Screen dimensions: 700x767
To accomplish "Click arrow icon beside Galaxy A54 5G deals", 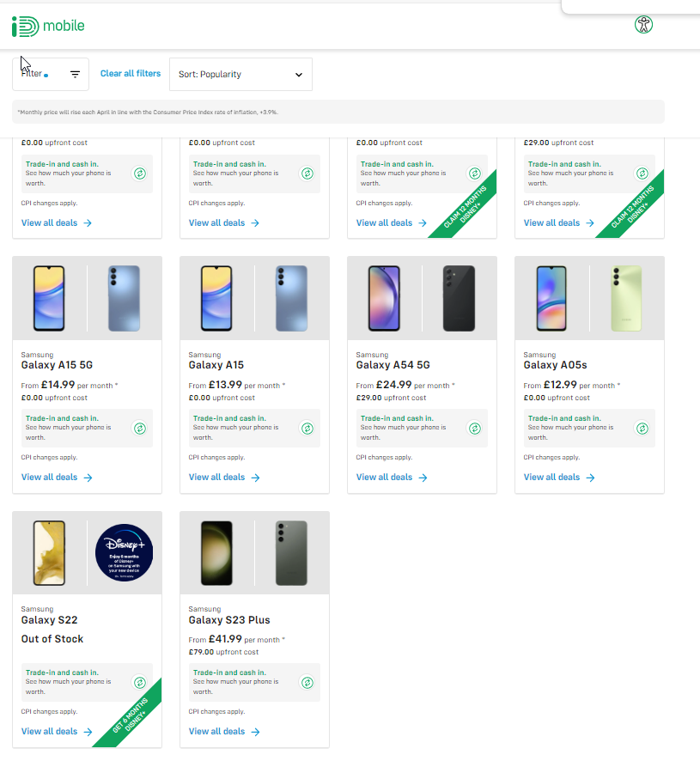I will pos(423,478).
